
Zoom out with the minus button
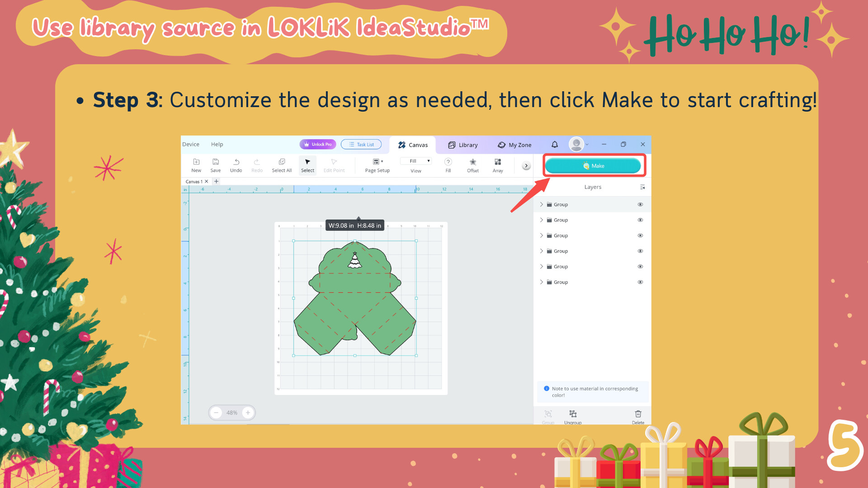tap(217, 413)
